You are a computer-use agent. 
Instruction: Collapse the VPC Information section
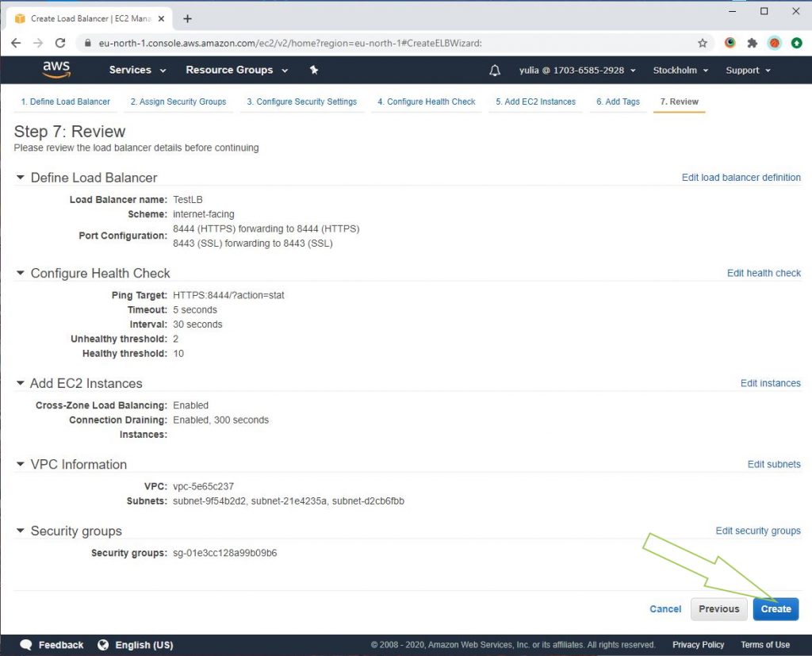(20, 464)
